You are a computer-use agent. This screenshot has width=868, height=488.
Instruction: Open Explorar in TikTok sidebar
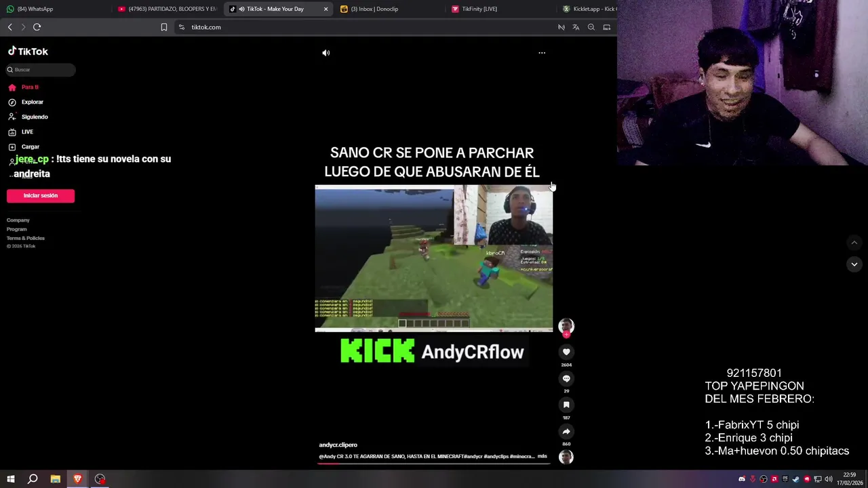[32, 102]
